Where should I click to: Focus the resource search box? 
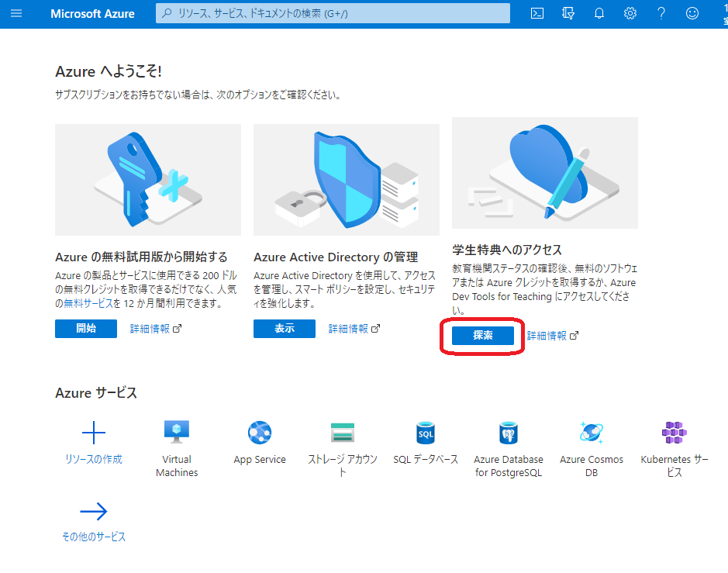coord(333,13)
